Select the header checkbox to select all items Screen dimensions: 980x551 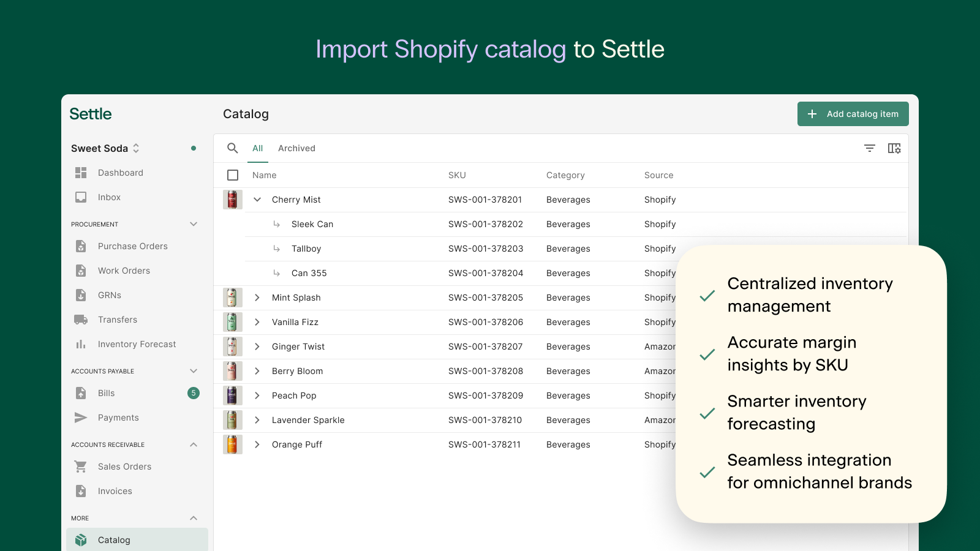[233, 175]
